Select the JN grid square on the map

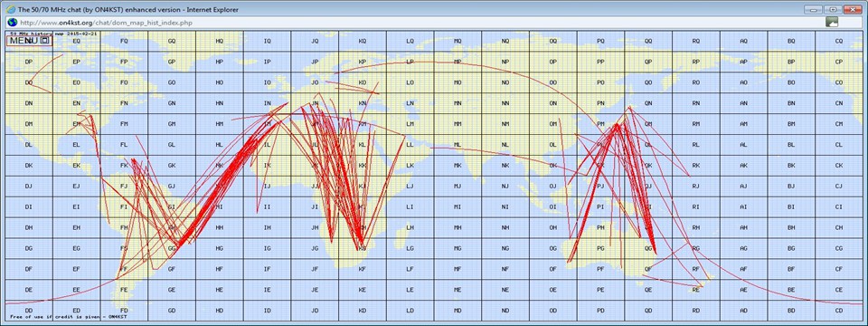click(315, 103)
